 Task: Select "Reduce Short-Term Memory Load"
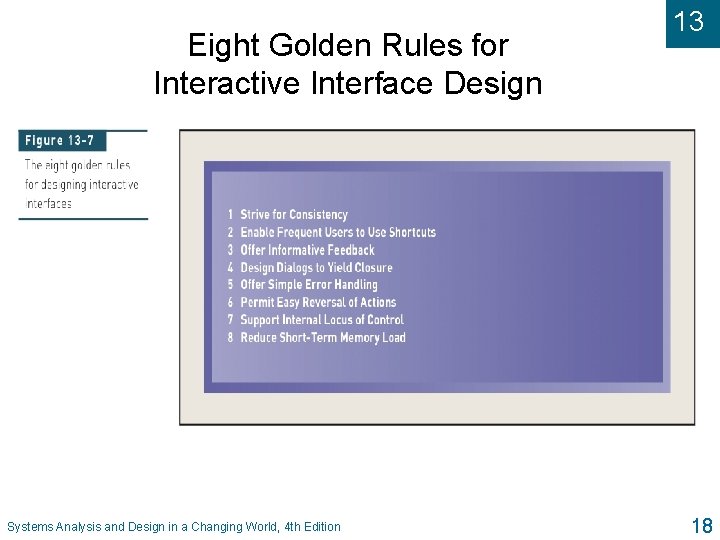[323, 338]
